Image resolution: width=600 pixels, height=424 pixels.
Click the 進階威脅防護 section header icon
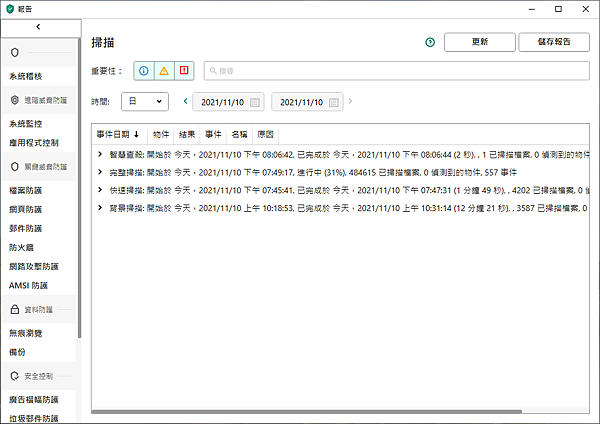[15, 100]
